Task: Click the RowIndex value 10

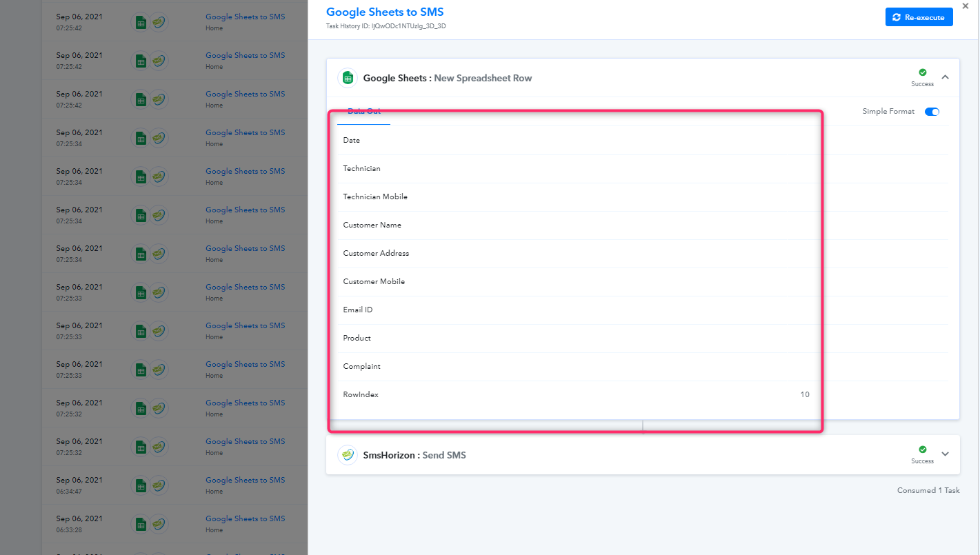Action: (805, 395)
